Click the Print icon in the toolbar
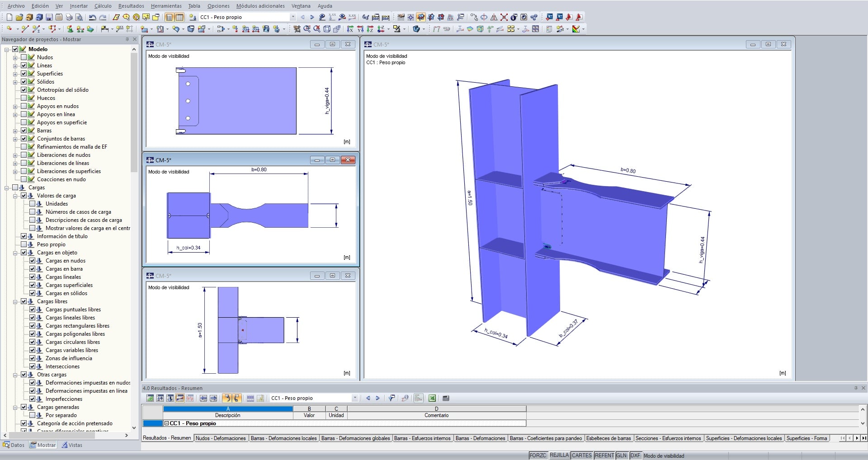868x460 pixels. click(69, 17)
